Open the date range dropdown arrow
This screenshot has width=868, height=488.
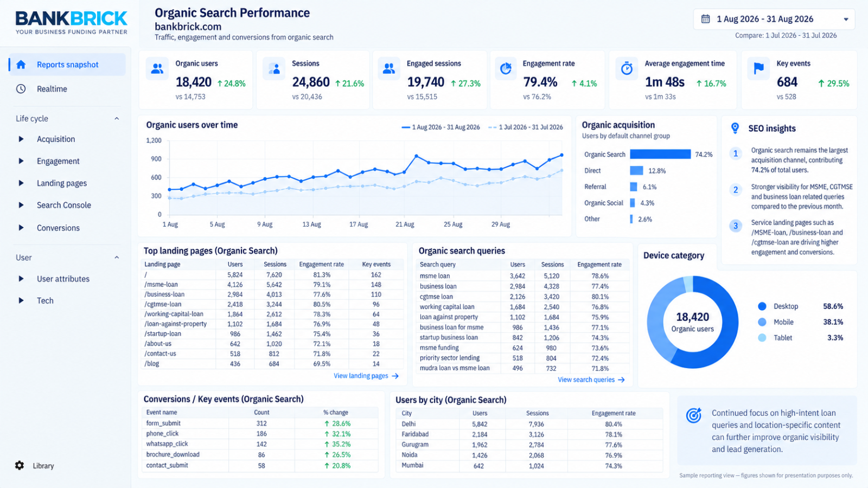click(x=846, y=20)
